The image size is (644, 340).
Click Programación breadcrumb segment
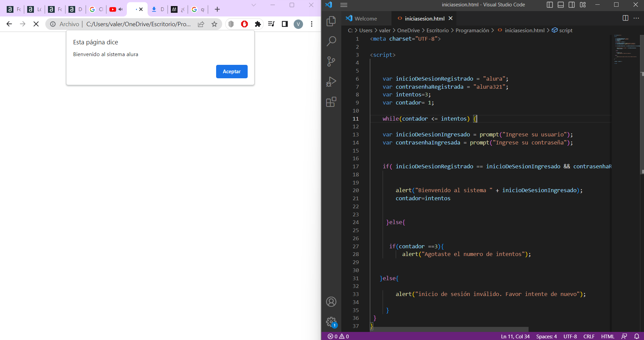pyautogui.click(x=472, y=30)
